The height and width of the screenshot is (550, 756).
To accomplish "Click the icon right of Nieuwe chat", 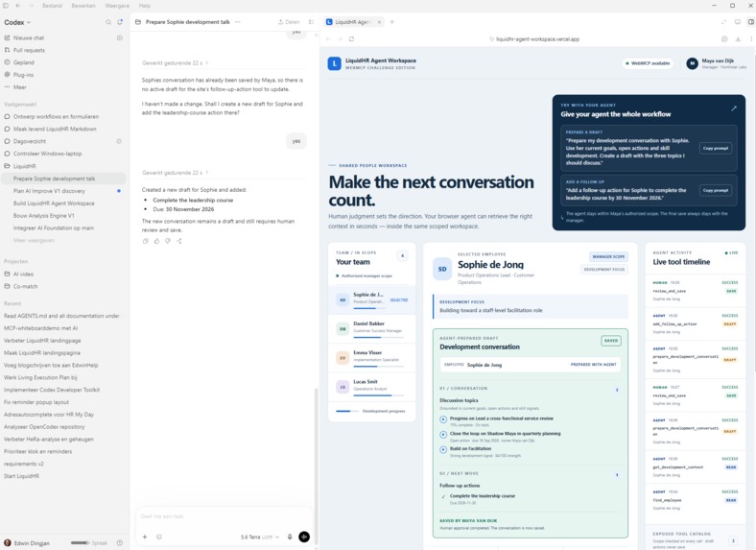I will coord(120,37).
